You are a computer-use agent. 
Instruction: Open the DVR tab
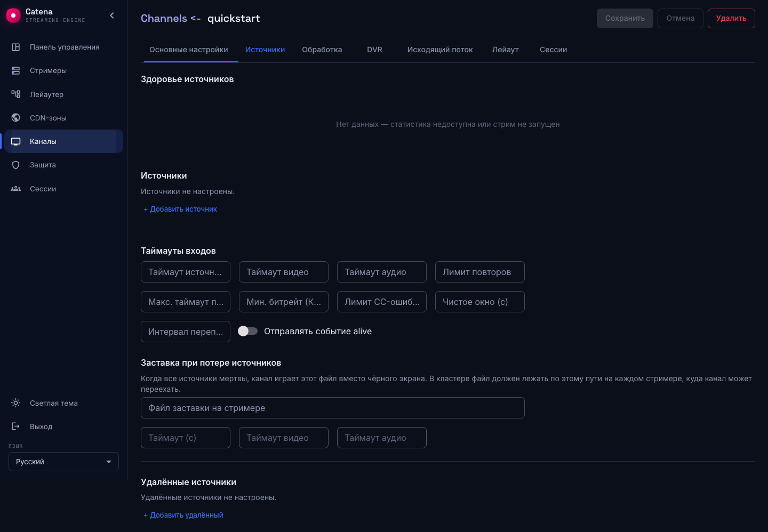click(374, 50)
